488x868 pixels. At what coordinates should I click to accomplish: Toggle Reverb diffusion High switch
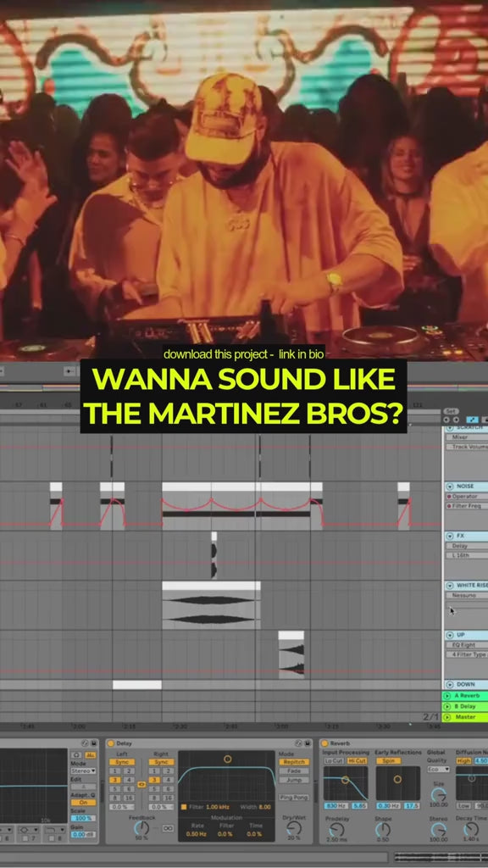(x=463, y=760)
